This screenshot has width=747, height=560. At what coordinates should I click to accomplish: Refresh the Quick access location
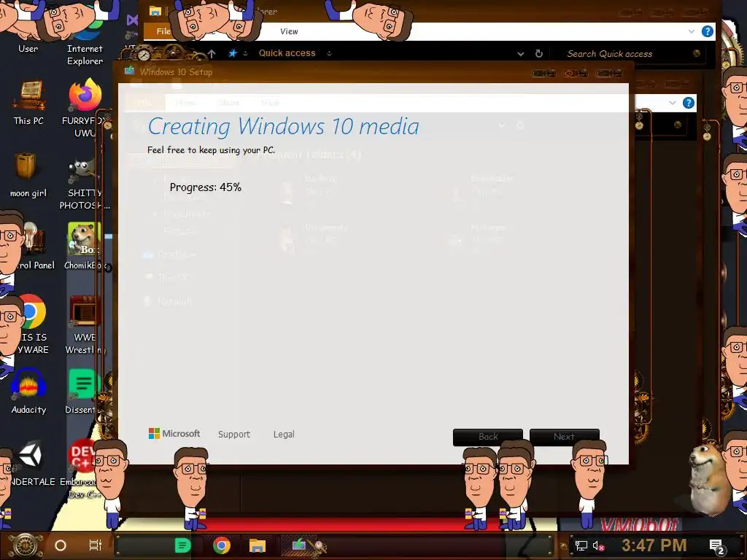[539, 53]
